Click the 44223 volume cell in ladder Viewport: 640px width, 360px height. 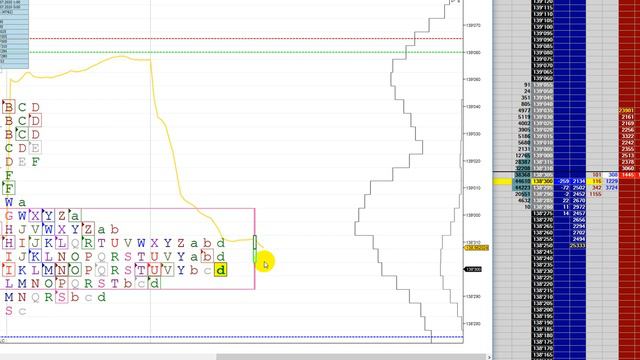point(522,188)
